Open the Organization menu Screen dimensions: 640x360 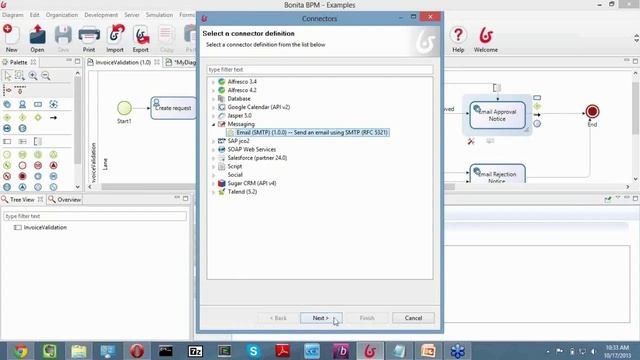(62, 15)
